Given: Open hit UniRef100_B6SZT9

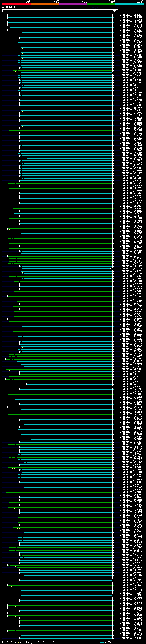Looking at the screenshot, I should coord(131,40).
